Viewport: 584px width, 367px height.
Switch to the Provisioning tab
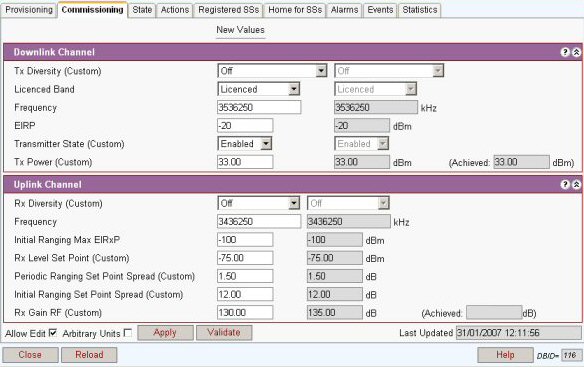pos(29,10)
